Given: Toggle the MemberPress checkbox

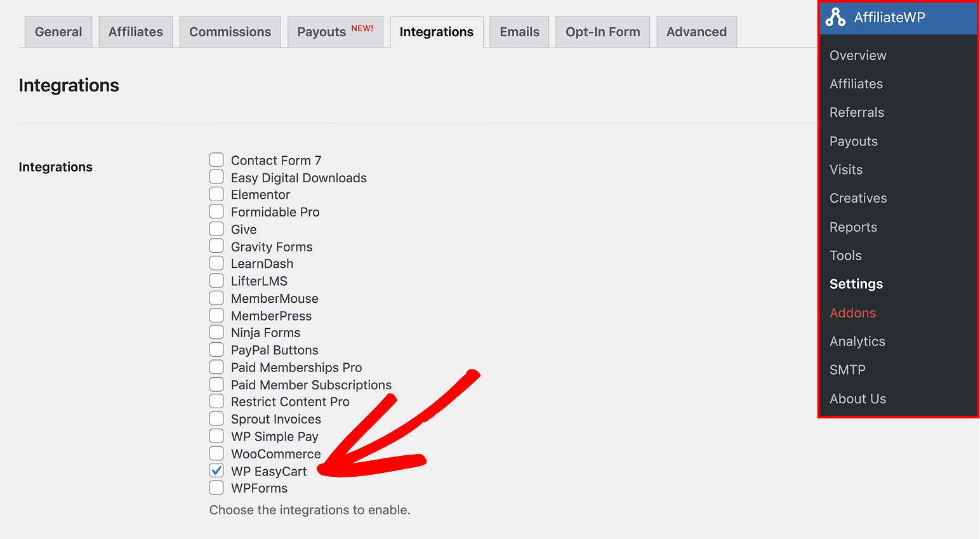Looking at the screenshot, I should click(216, 316).
